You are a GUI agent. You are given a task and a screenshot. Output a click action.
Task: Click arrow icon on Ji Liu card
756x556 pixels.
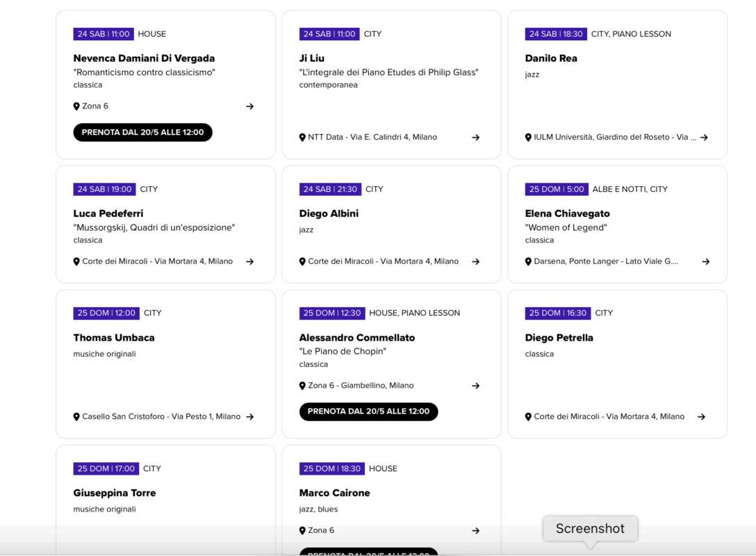pyautogui.click(x=475, y=138)
